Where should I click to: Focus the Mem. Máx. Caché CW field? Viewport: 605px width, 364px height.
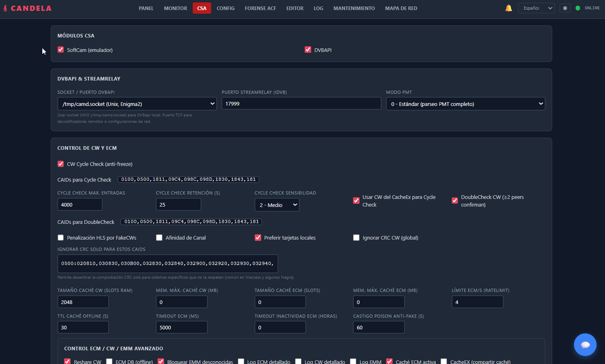[182, 302]
